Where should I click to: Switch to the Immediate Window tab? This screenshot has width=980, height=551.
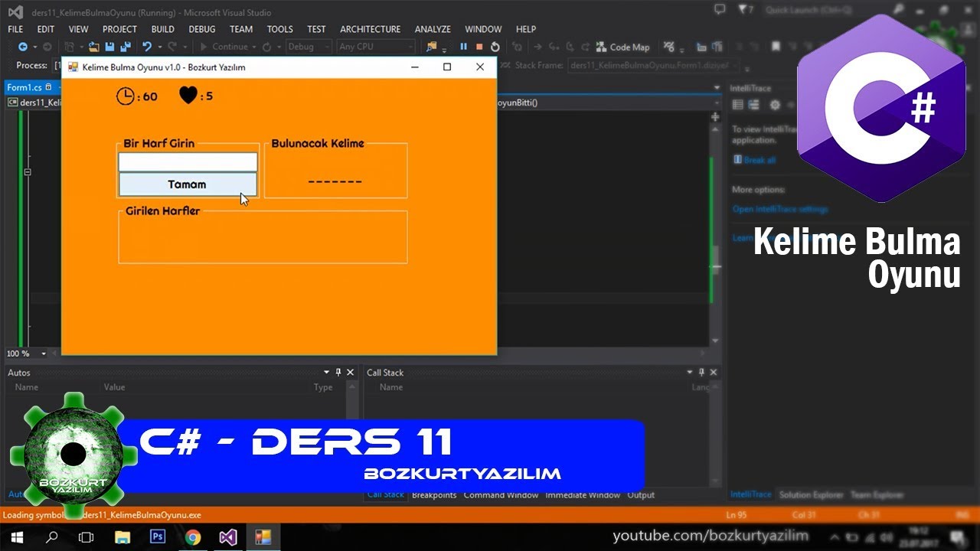[583, 495]
